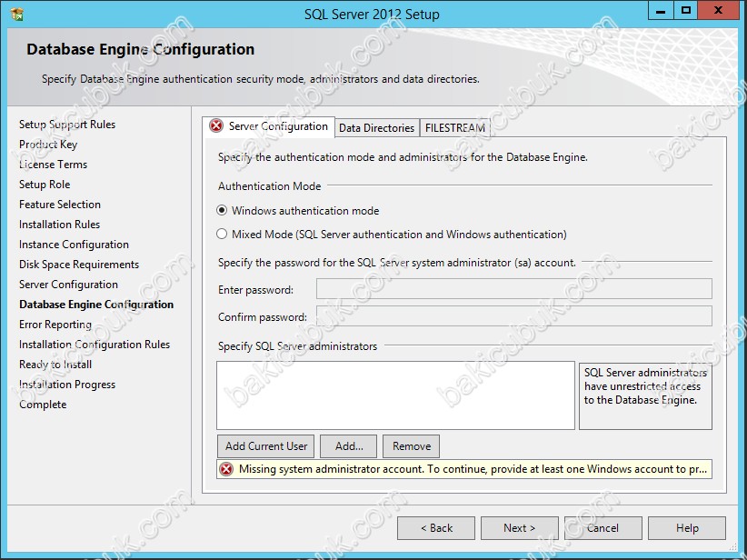Select Mixed Mode authentication radio button
This screenshot has width=747, height=560.
(x=222, y=234)
